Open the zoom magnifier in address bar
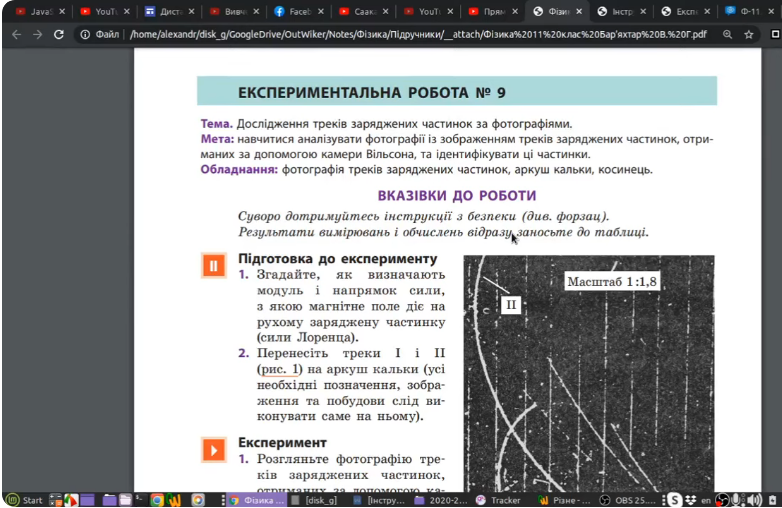This screenshot has height=508, width=782. (728, 34)
